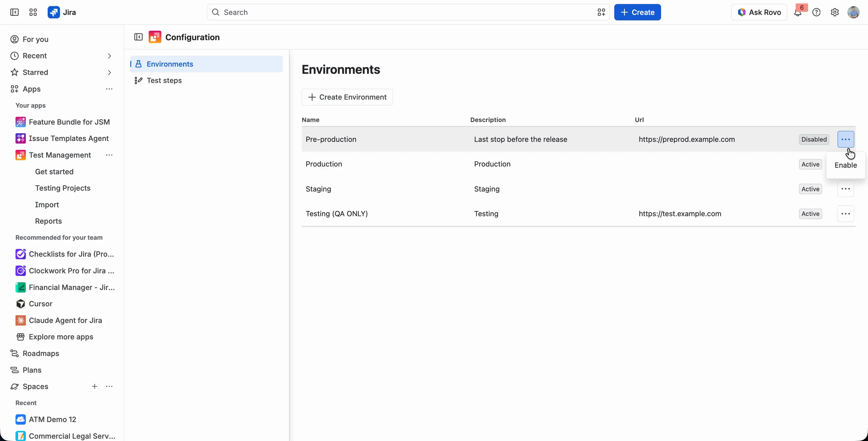Close the Pre-production row actions menu

(845, 140)
